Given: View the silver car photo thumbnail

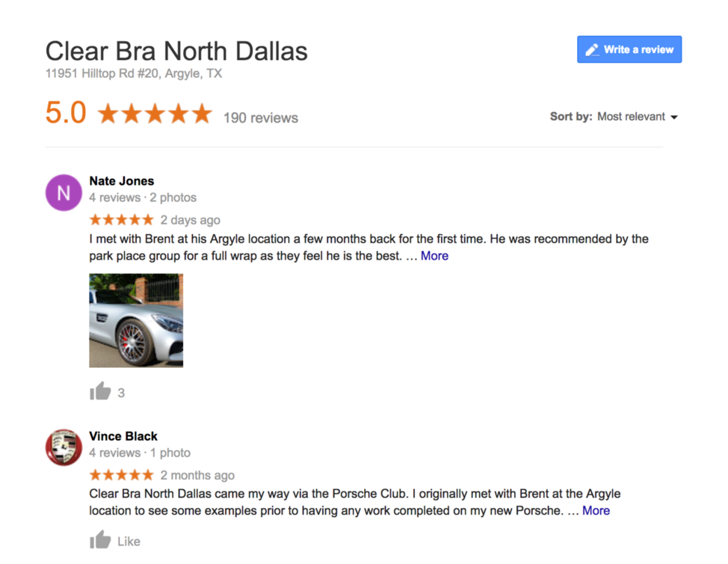Looking at the screenshot, I should (136, 321).
